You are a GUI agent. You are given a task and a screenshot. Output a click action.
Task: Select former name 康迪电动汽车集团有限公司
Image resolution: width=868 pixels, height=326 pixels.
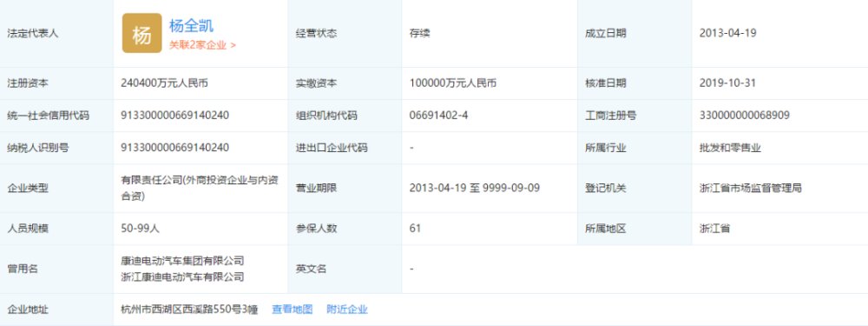(182, 261)
